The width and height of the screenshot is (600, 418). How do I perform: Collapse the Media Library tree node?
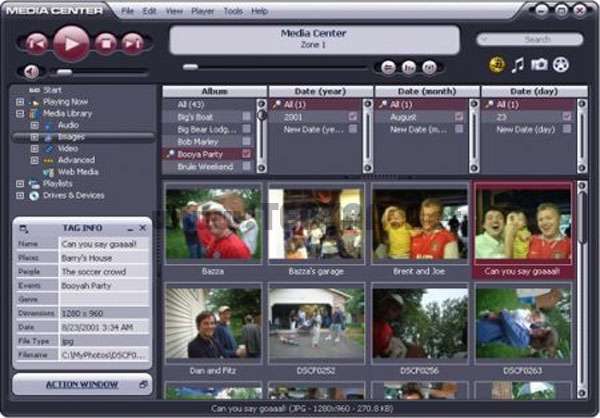20,114
